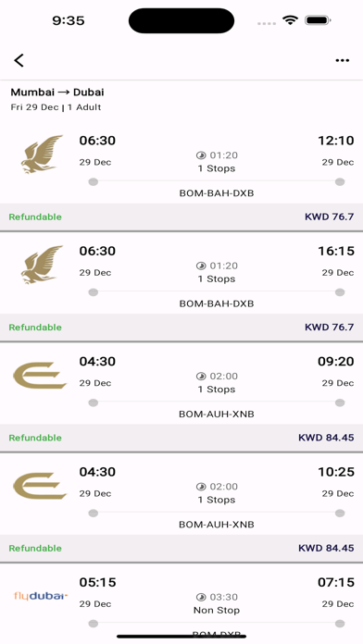Viewport: 363px width, 644px height.
Task: Tap duration clock icon beside 03:30
Action: [201, 597]
